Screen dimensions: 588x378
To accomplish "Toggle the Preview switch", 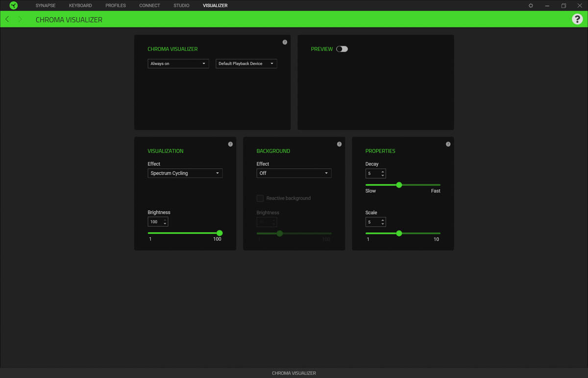I will click(x=342, y=49).
